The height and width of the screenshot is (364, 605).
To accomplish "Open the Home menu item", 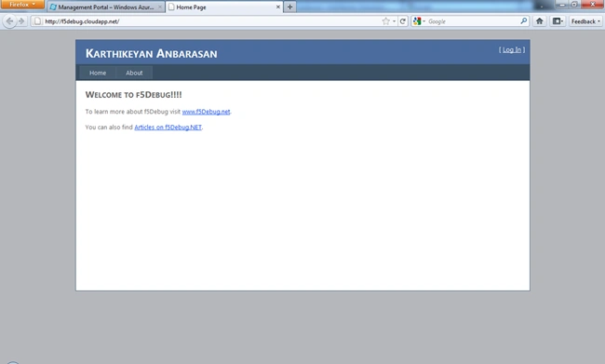I will coord(98,73).
